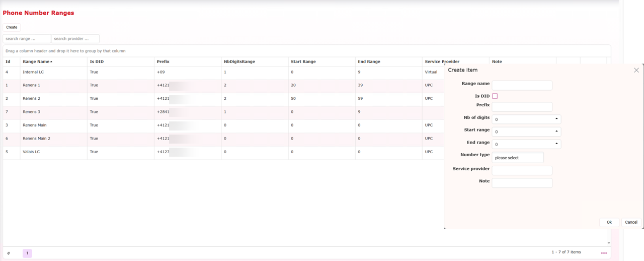Select the Renens Main 2 row
644x261 pixels.
[x=36, y=139]
